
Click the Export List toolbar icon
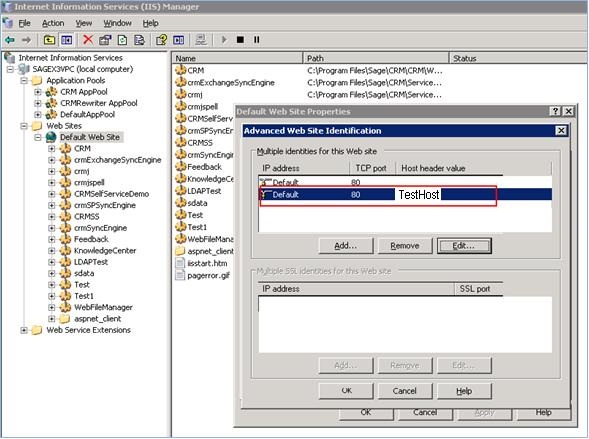coord(139,39)
